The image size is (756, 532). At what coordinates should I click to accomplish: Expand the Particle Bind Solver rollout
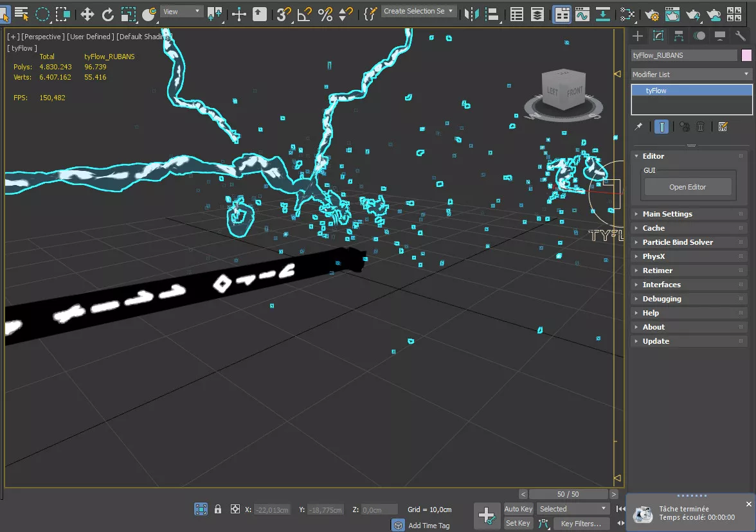coord(678,242)
